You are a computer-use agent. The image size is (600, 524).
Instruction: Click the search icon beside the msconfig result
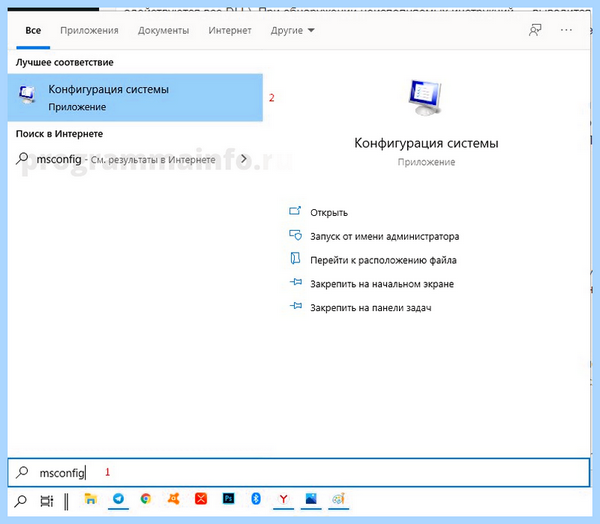click(x=22, y=158)
